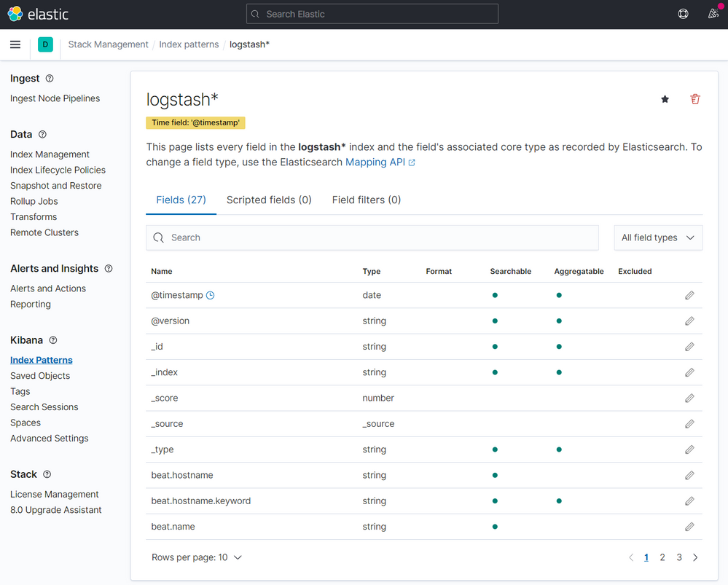The height and width of the screenshot is (585, 728).
Task: Switch to the Field filters tab
Action: 367,200
